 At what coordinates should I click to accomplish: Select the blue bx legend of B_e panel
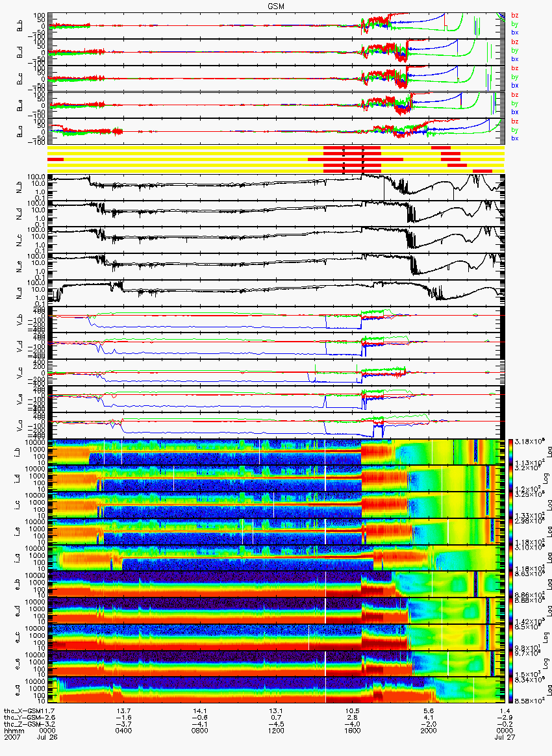515,112
